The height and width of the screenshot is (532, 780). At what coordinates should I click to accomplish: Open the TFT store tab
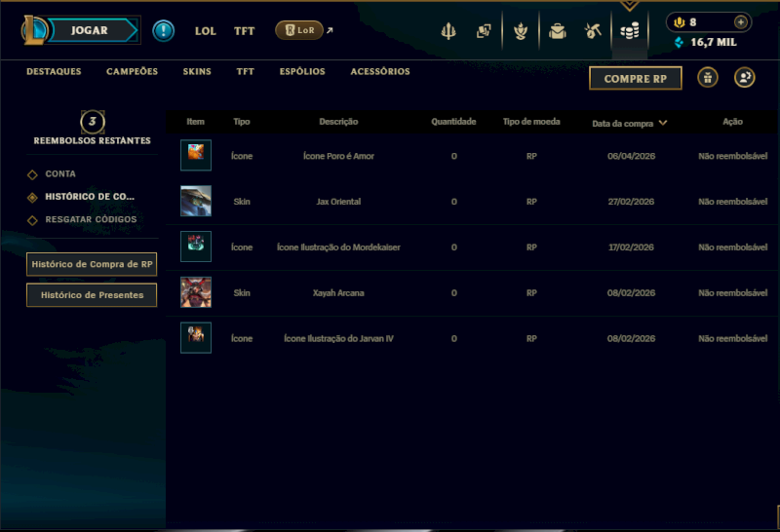click(246, 71)
